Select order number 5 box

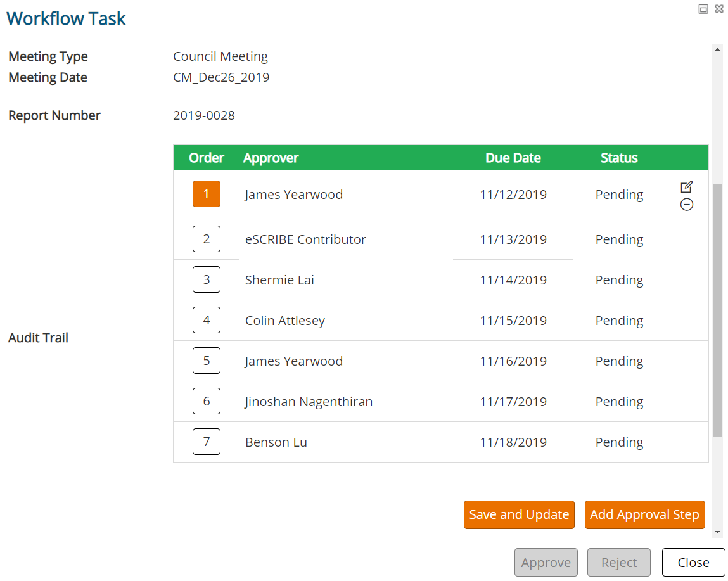[x=206, y=361]
